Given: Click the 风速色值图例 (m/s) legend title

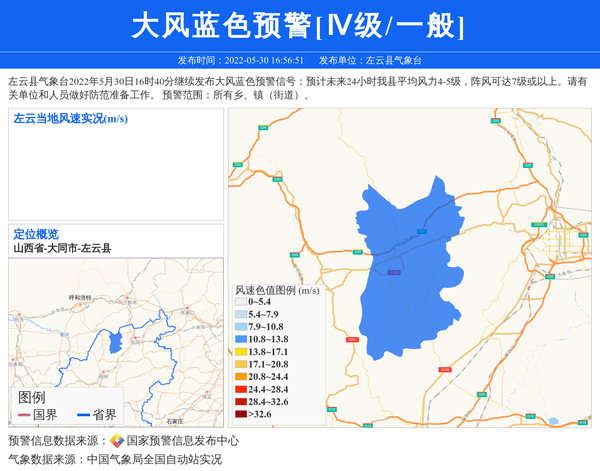Looking at the screenshot, I should click(x=277, y=290).
